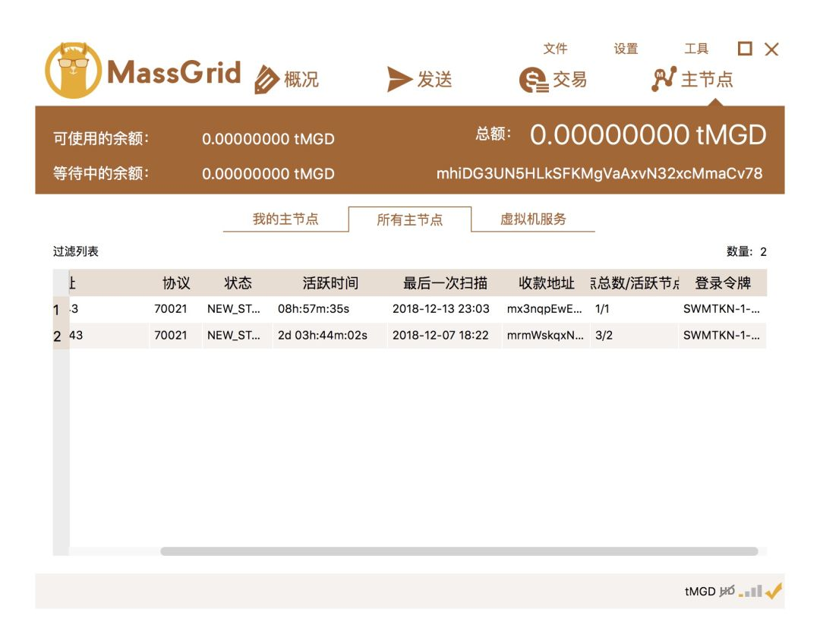
Task: Click last seen 2018-12-07 18:22
Action: coord(440,335)
